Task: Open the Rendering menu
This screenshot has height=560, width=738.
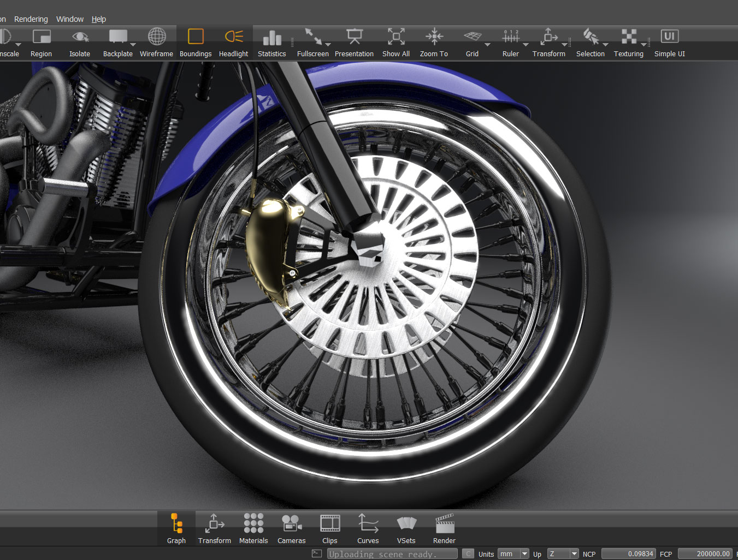Action: tap(31, 19)
